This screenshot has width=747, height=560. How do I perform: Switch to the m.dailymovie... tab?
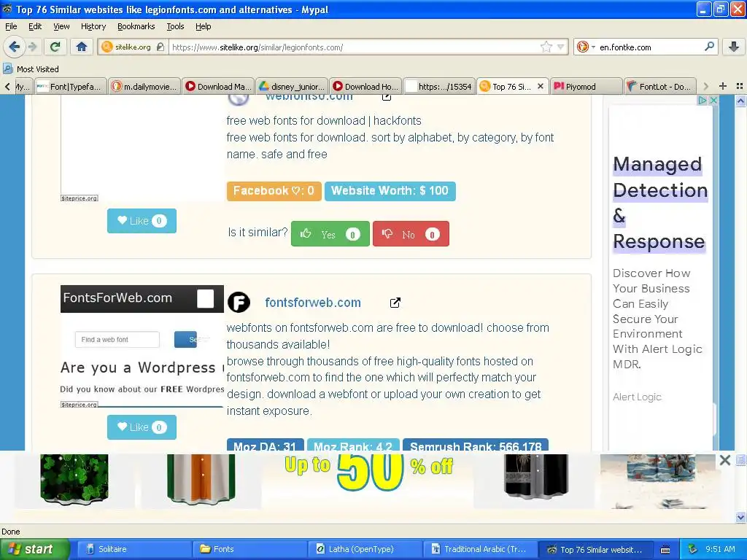tap(145, 87)
